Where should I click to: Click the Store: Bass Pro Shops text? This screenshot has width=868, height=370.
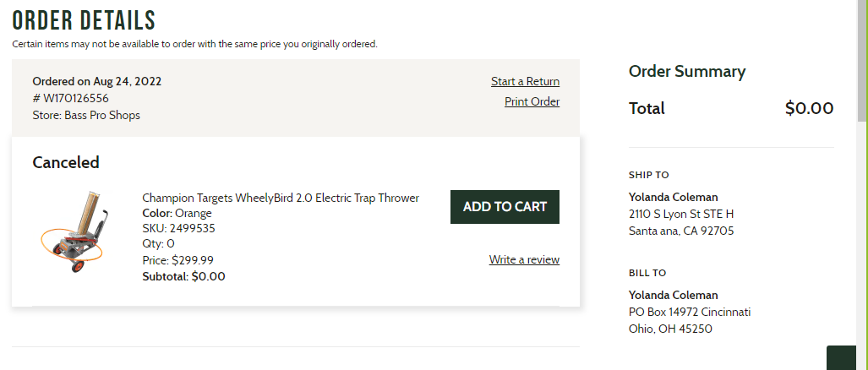click(x=86, y=116)
